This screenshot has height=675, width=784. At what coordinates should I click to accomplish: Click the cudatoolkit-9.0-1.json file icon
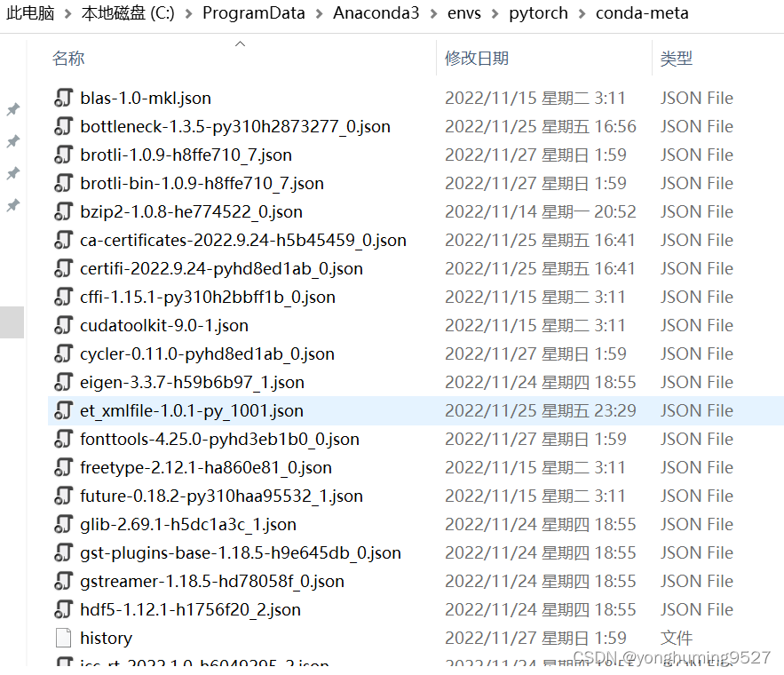pyautogui.click(x=64, y=325)
